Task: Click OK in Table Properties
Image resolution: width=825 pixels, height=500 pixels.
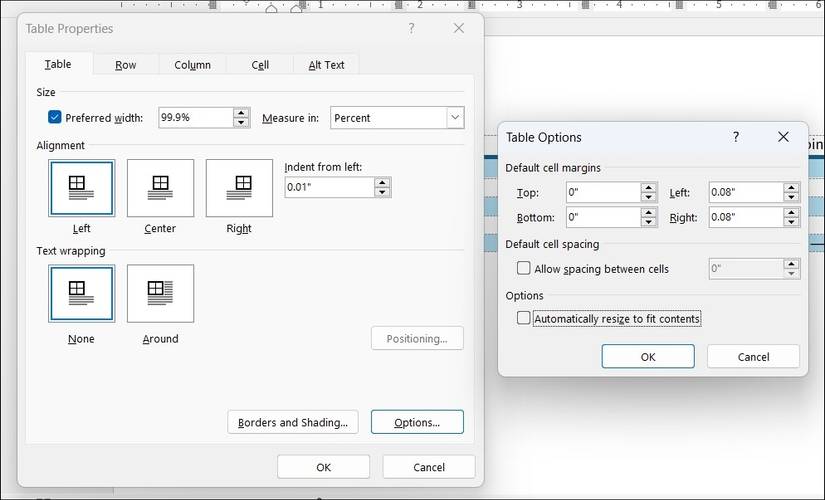Action: [x=324, y=467]
